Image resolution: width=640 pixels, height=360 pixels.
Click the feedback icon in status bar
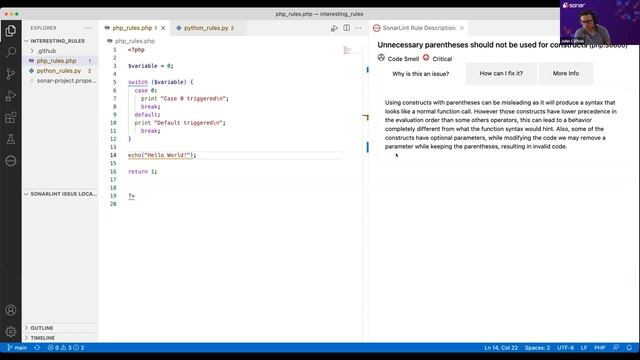tap(616, 348)
